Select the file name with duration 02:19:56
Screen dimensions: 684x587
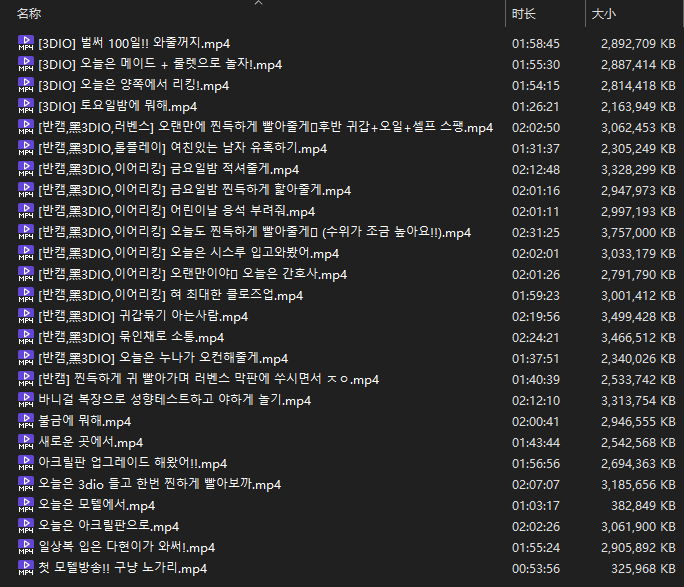[x=143, y=316]
